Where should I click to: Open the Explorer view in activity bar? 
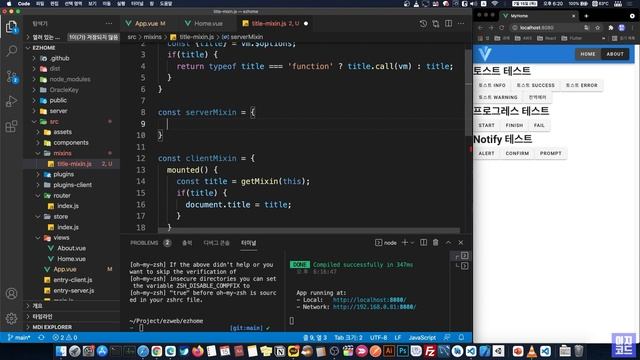(11, 27)
